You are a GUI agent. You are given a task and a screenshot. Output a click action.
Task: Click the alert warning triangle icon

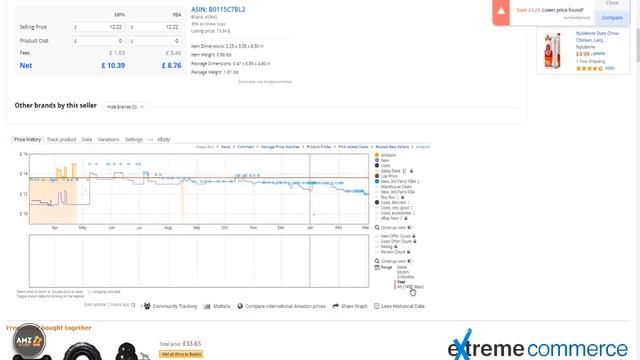point(501,11)
